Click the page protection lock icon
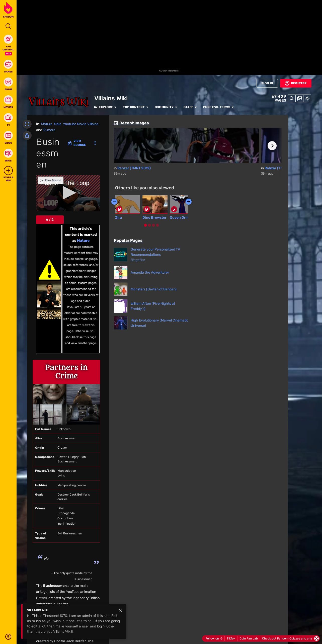Viewport: 322px width, 644px height. tap(27, 135)
